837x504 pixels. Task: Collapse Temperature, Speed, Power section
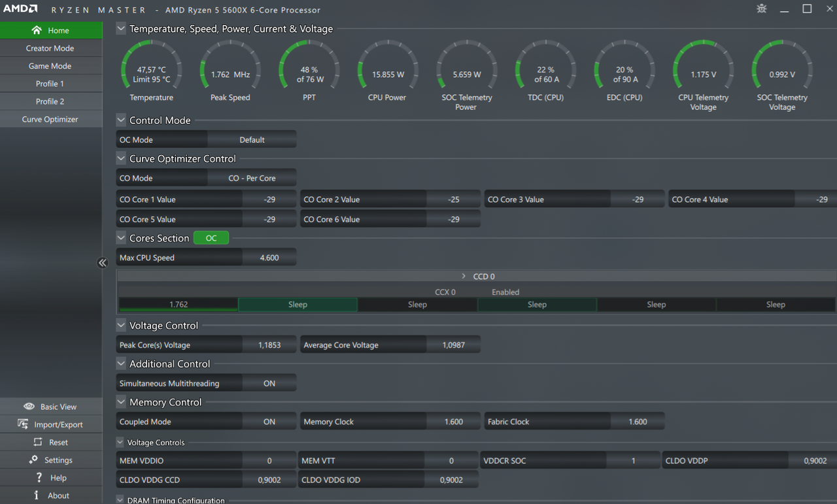pyautogui.click(x=121, y=29)
